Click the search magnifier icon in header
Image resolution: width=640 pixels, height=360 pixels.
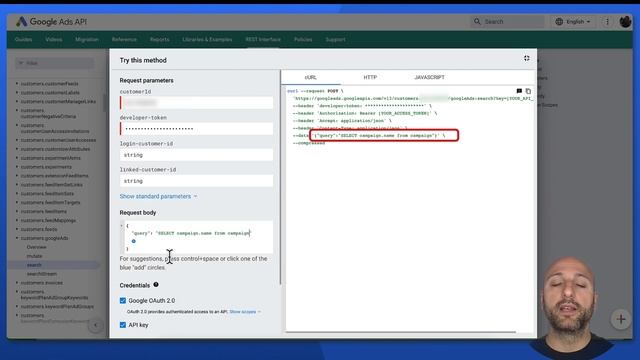[x=477, y=21]
